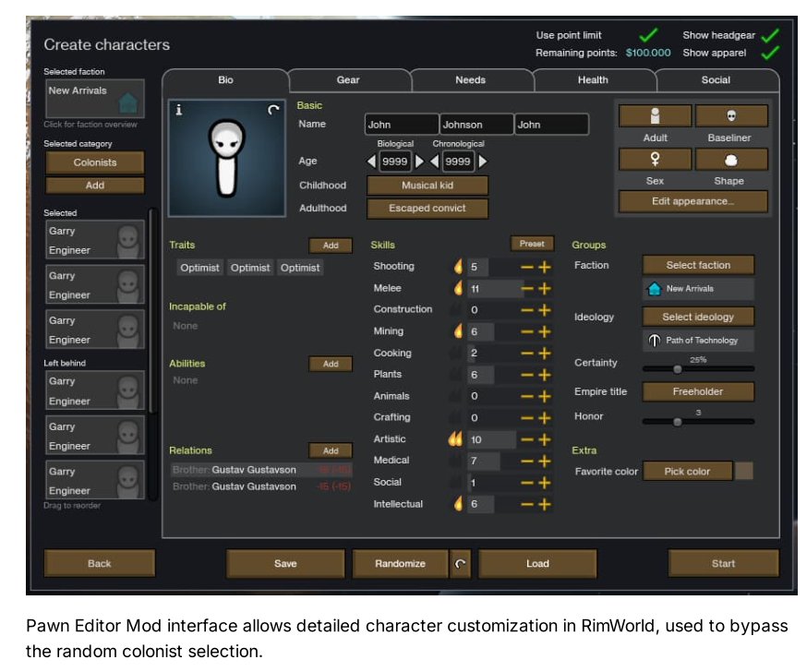Click the Path of Technology ideology icon
The image size is (807, 672).
point(654,340)
